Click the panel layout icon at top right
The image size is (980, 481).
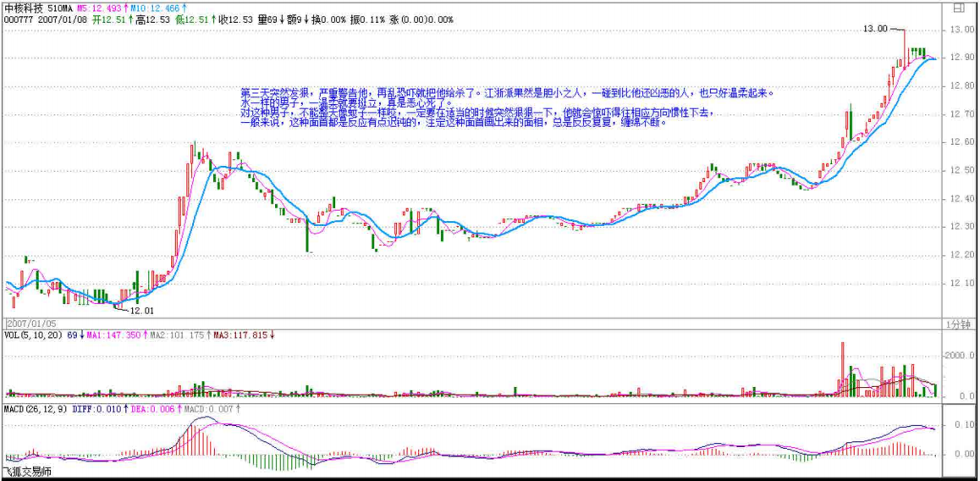coord(959,8)
